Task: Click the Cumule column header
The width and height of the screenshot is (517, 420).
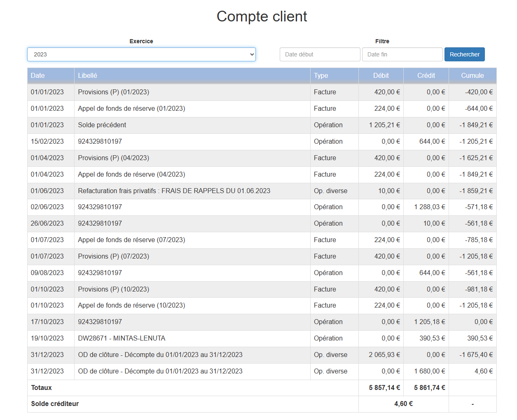Action: (x=472, y=75)
